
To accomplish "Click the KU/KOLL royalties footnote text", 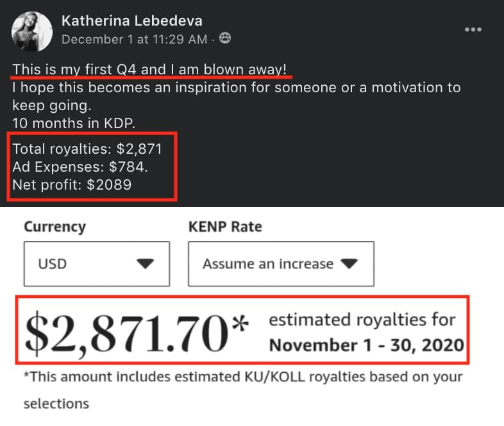I will tap(243, 389).
